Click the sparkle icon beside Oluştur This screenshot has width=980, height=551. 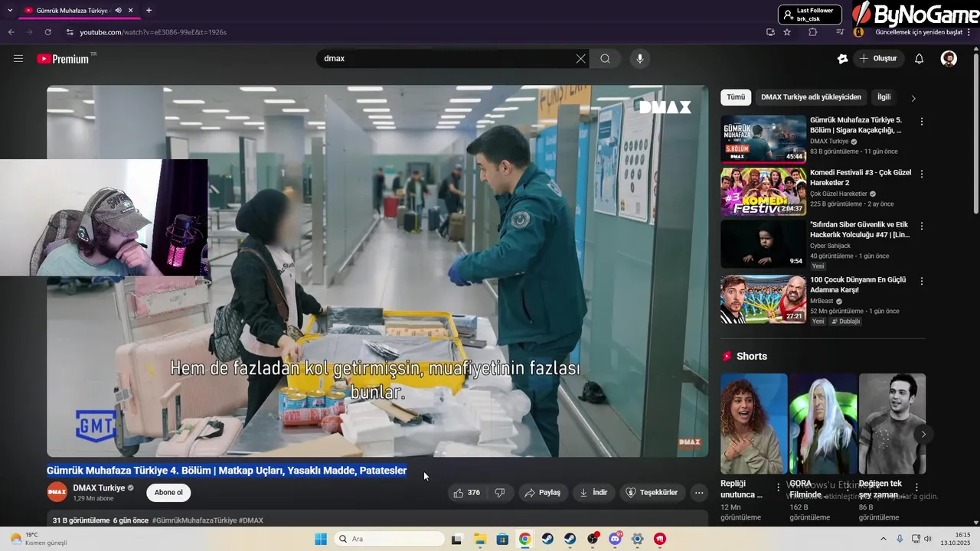click(x=842, y=59)
